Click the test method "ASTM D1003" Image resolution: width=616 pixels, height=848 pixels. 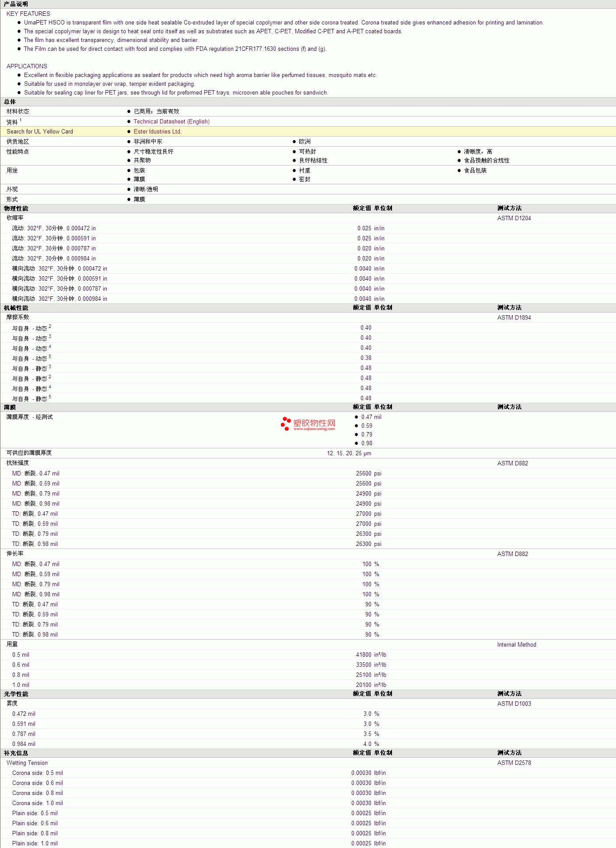click(514, 704)
